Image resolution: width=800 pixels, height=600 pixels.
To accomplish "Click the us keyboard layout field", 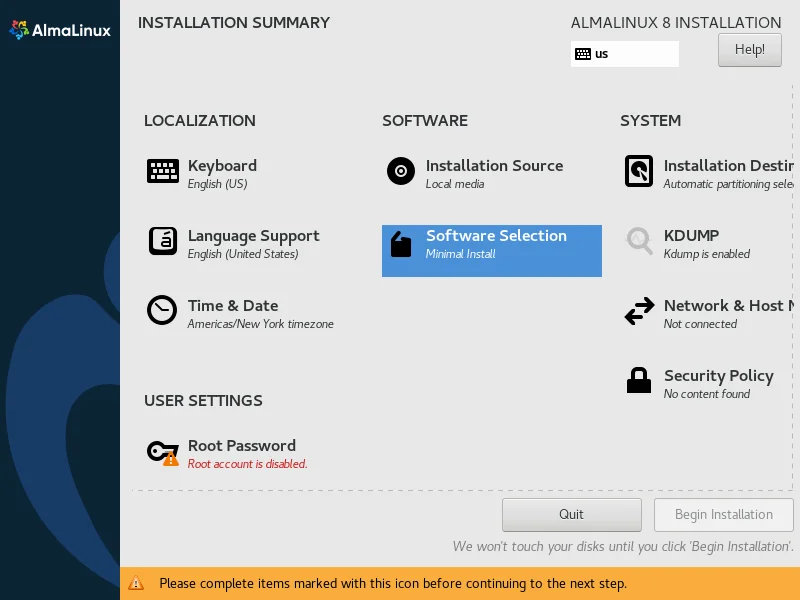I will click(624, 54).
